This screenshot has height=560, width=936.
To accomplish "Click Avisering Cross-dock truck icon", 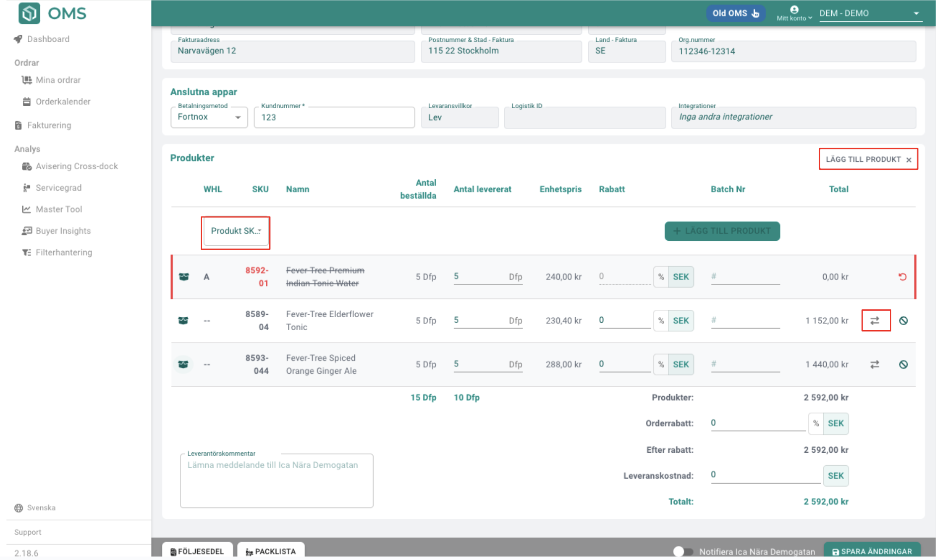I will tap(27, 166).
